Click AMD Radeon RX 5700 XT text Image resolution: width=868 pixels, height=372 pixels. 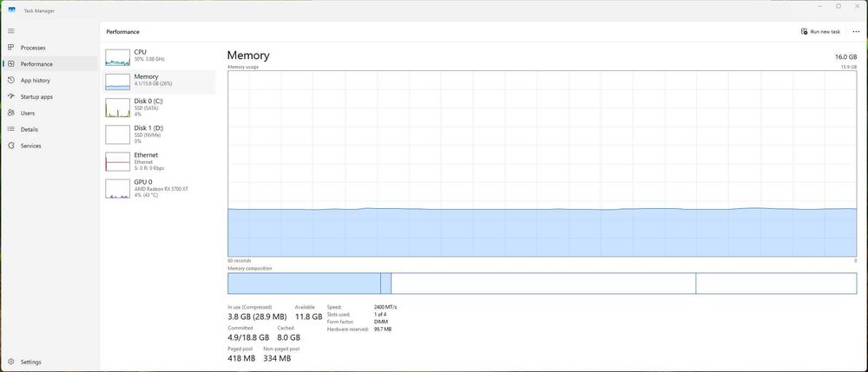coord(161,188)
